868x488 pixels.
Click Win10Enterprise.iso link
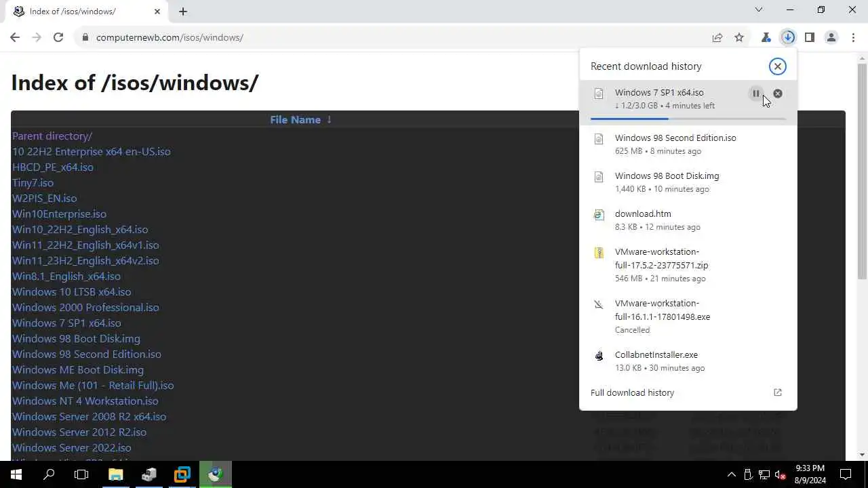[59, 213]
